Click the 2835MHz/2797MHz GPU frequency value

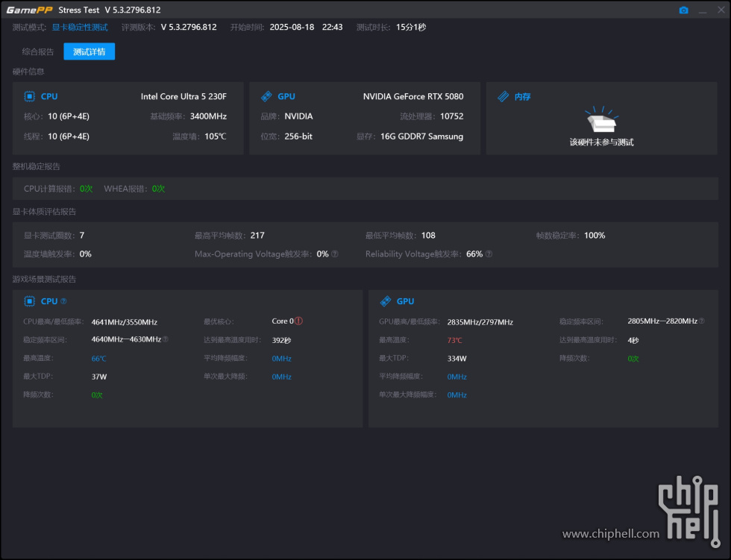pyautogui.click(x=480, y=322)
